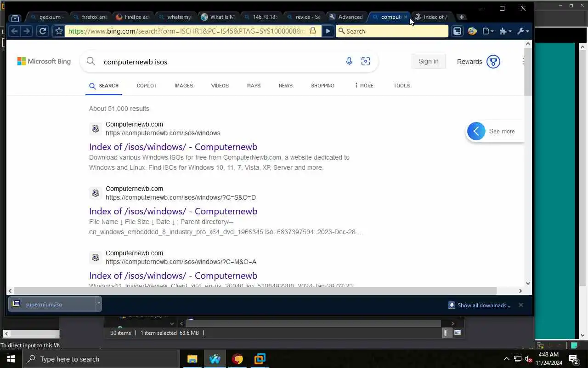Click the taskbar Type here to search box
588x368 pixels.
101,359
